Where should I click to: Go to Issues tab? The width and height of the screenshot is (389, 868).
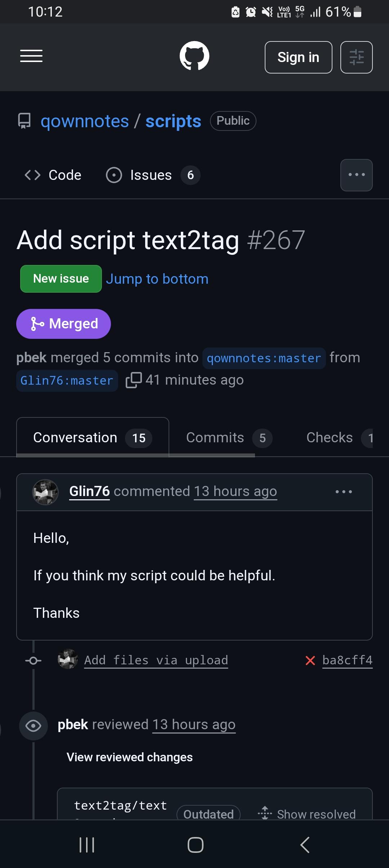(153, 175)
